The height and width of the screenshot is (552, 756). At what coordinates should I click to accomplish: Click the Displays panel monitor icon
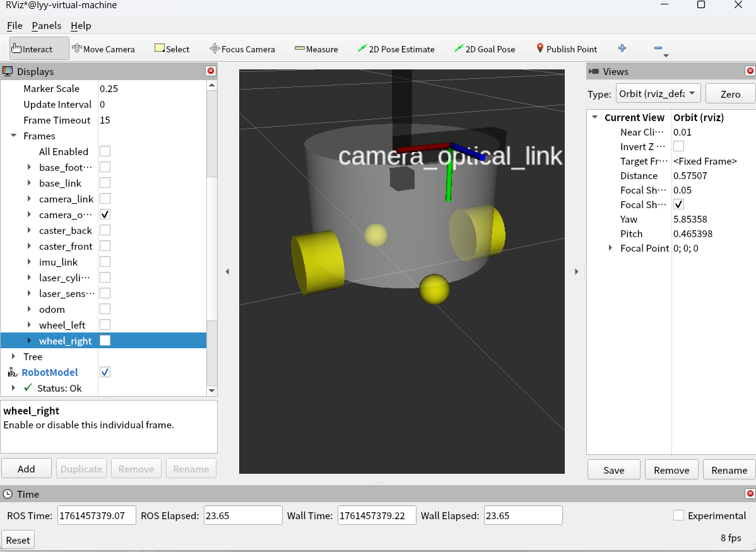8,71
